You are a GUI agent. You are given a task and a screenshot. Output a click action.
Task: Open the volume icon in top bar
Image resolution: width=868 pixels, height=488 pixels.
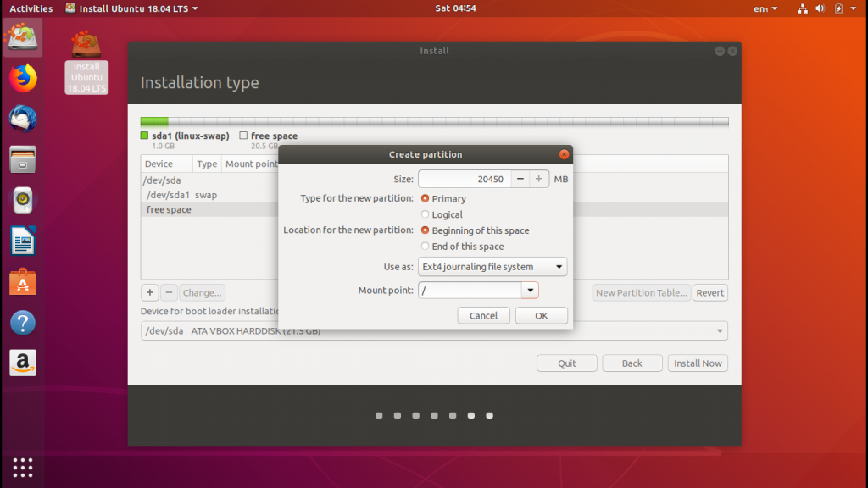[x=820, y=8]
